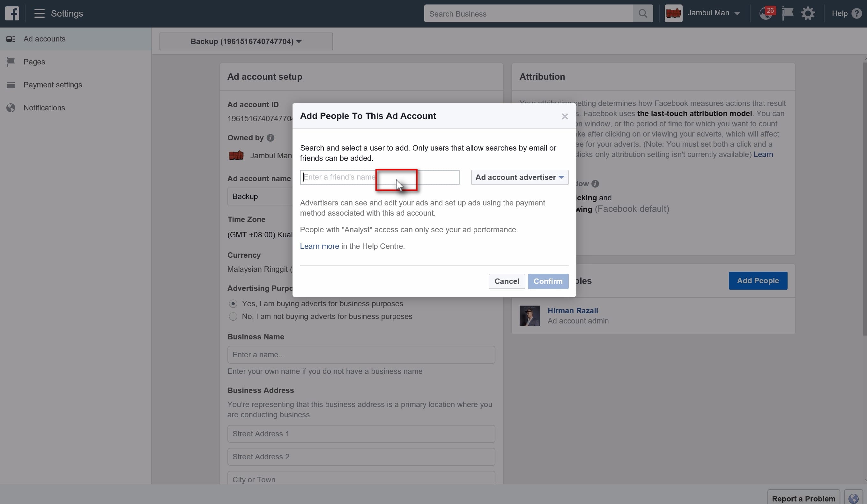This screenshot has height=504, width=867.
Task: Select No, not buying adverts for business
Action: (x=233, y=316)
